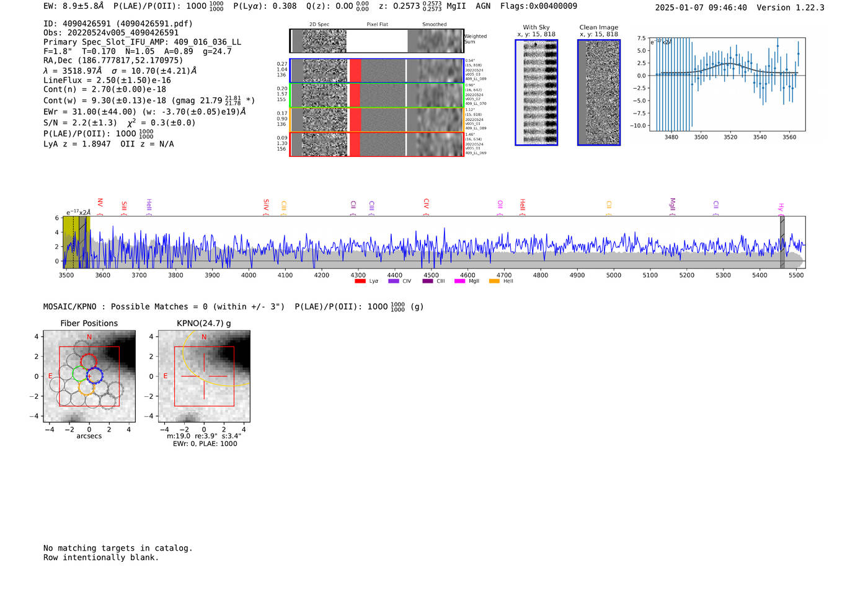868x591 pixels.
Task: Select the HeII orange legend swatch
Action: (x=494, y=281)
